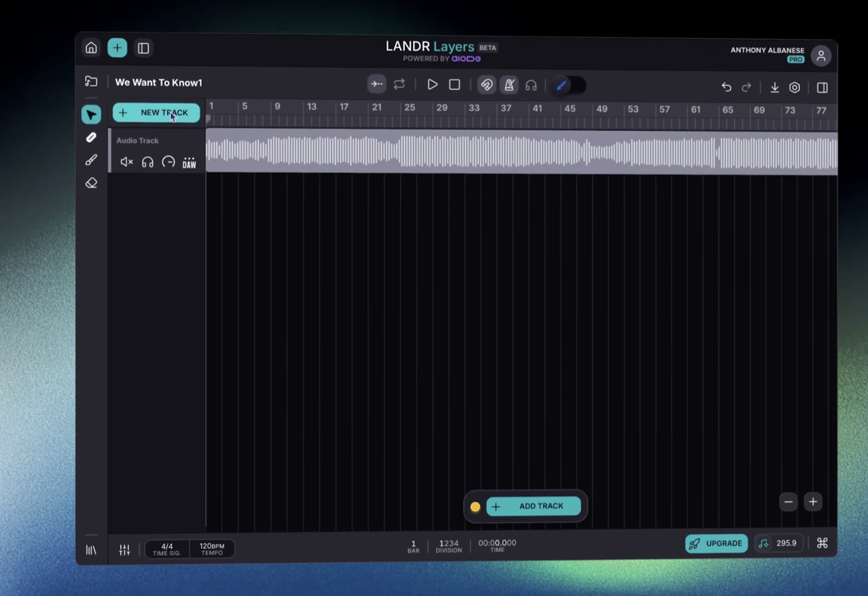Toggle headphones monitoring in transport bar
The width and height of the screenshot is (868, 596).
[x=532, y=85]
